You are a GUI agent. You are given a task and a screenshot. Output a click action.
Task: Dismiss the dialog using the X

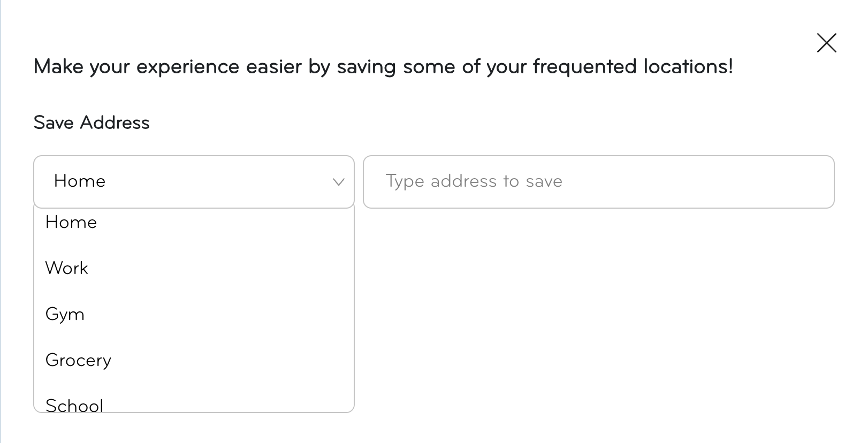(826, 43)
